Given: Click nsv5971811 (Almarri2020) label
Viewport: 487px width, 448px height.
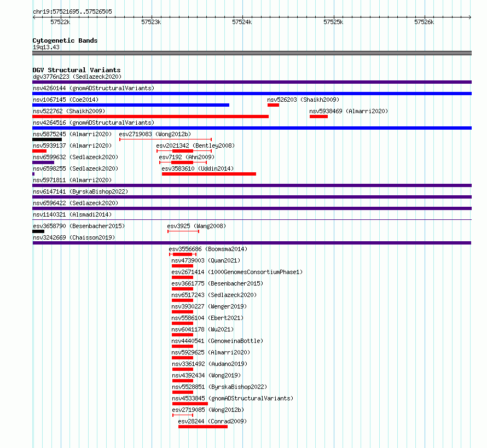Looking at the screenshot, I should (72, 180).
